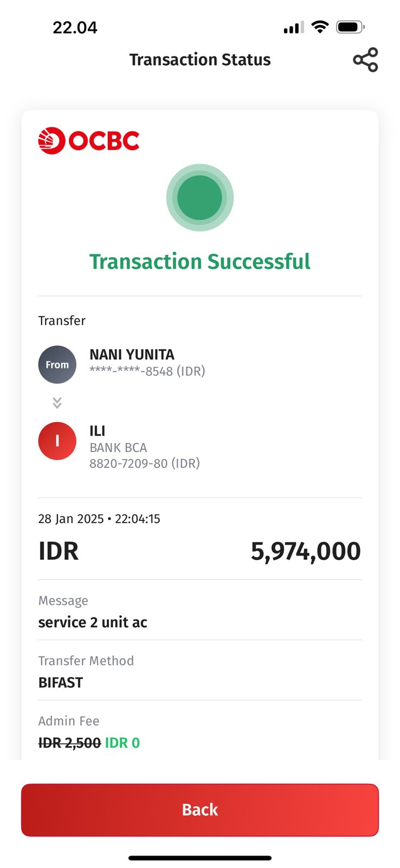Click the OCBC logo
400x868 pixels.
click(89, 141)
